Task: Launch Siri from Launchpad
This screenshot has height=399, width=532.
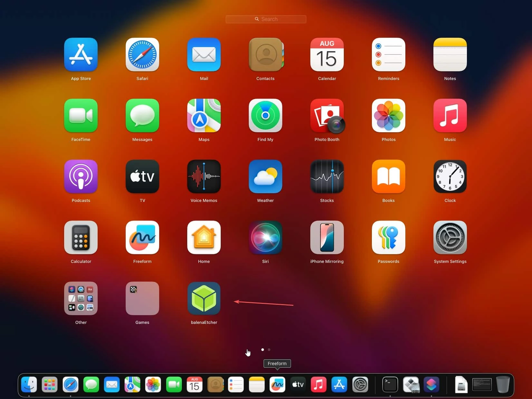Action: click(x=266, y=237)
